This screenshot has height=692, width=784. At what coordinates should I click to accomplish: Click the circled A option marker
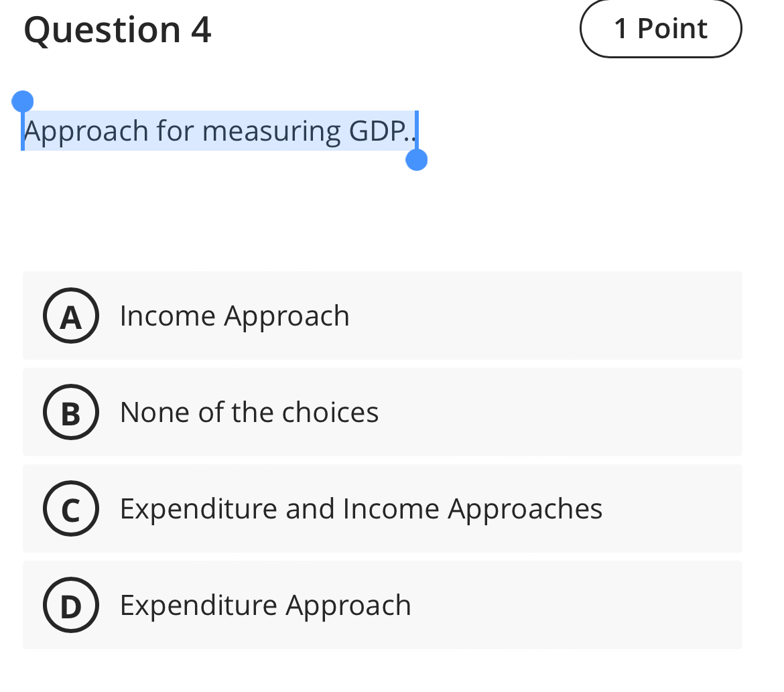point(71,316)
